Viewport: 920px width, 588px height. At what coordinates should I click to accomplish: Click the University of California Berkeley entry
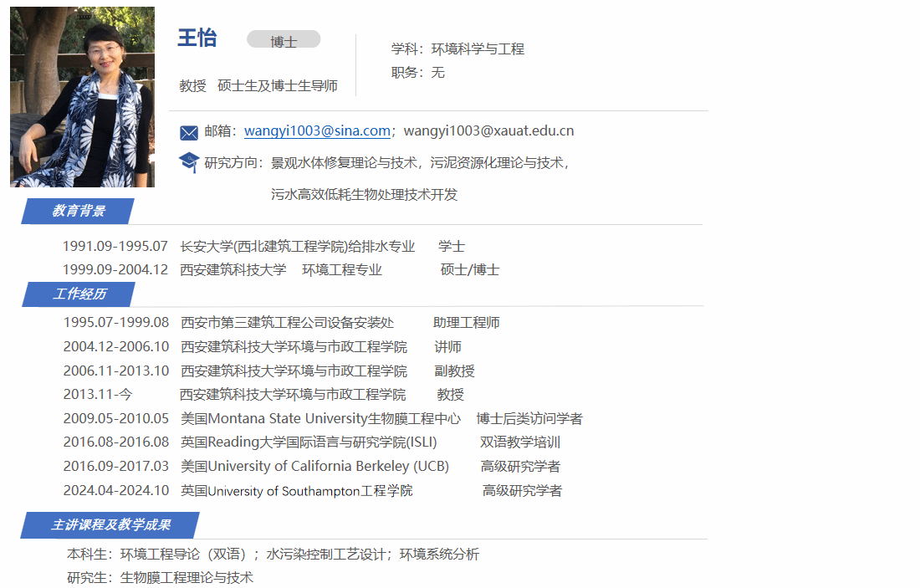point(314,466)
